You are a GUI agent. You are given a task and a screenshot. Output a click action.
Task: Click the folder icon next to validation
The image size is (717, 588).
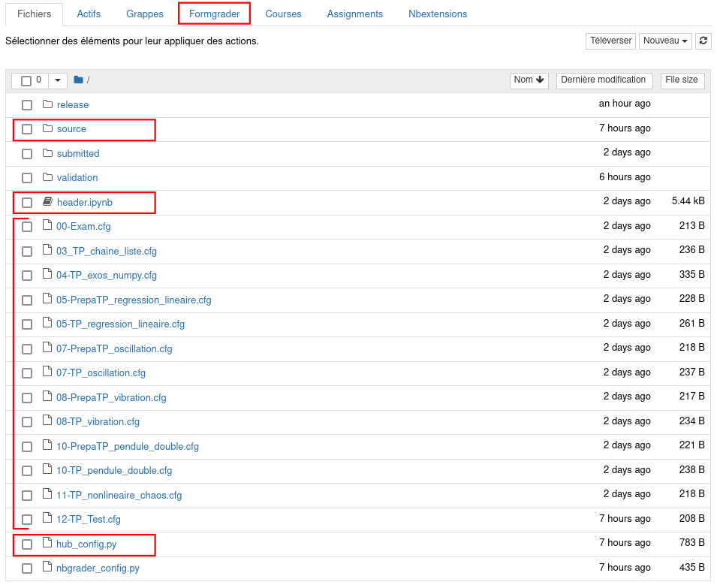(47, 177)
